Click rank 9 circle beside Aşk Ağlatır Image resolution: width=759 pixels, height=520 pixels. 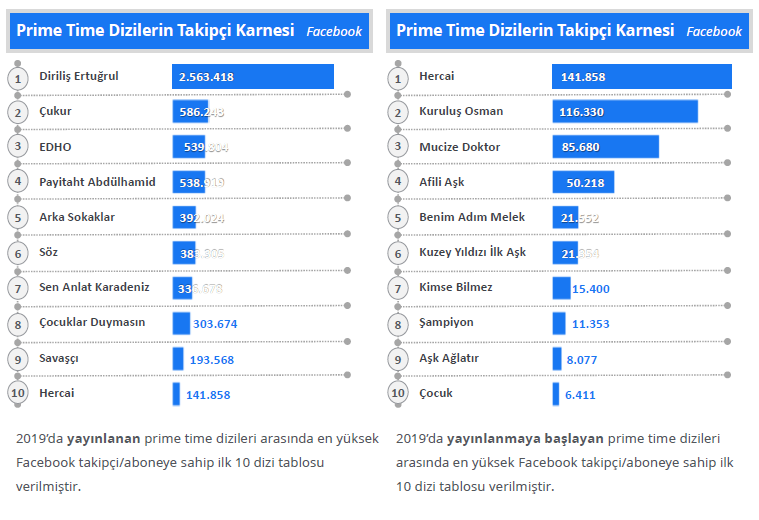(398, 359)
